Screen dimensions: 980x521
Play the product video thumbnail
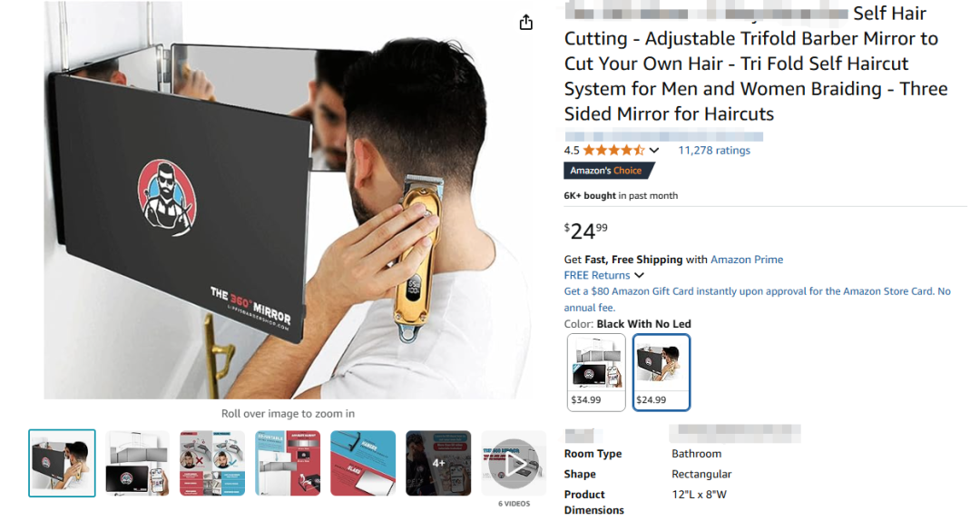tap(513, 464)
